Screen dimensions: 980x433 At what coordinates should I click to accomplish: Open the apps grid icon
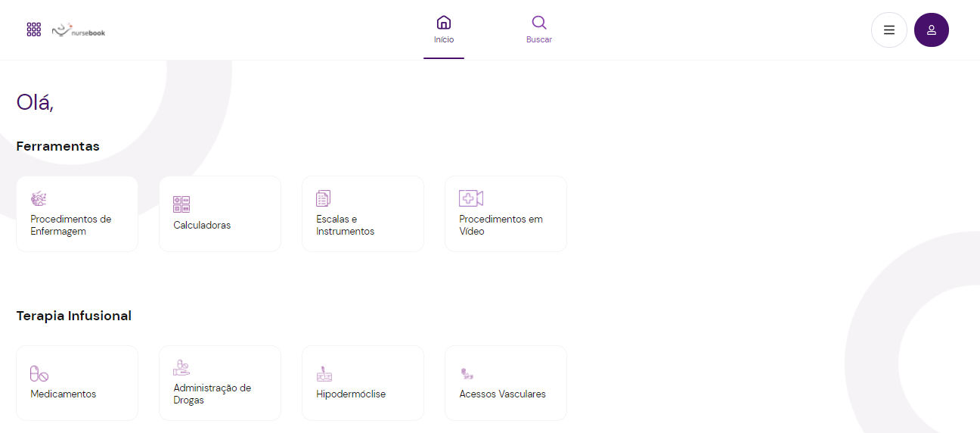pyautogui.click(x=34, y=30)
